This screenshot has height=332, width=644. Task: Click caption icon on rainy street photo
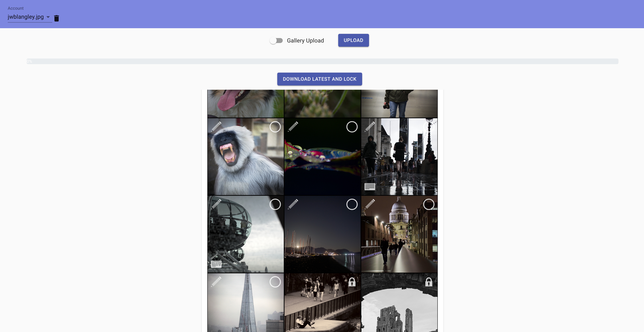coord(370,187)
